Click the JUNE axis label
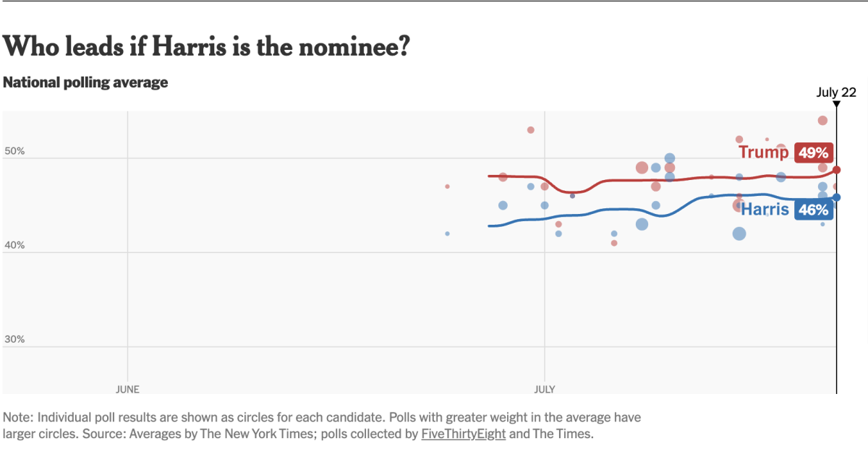The width and height of the screenshot is (868, 467). click(x=127, y=389)
